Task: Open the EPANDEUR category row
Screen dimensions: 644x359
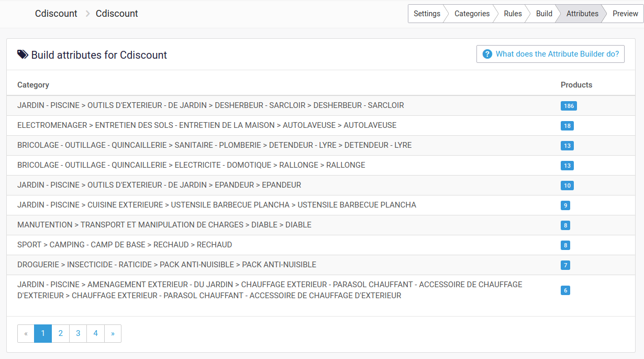Action: coord(321,185)
